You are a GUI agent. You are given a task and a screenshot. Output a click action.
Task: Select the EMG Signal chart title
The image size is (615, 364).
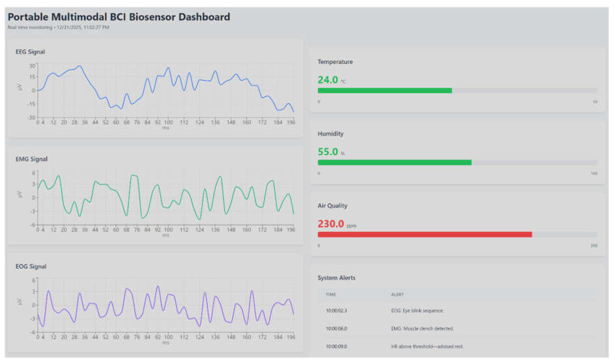31,159
